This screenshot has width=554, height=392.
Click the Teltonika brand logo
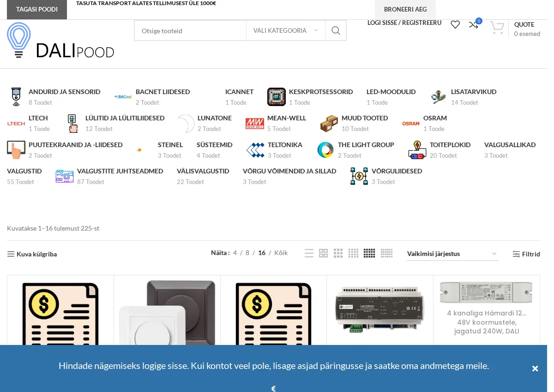tap(255, 150)
